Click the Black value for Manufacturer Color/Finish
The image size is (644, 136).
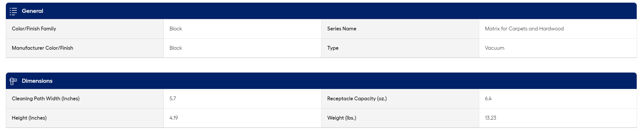click(176, 48)
